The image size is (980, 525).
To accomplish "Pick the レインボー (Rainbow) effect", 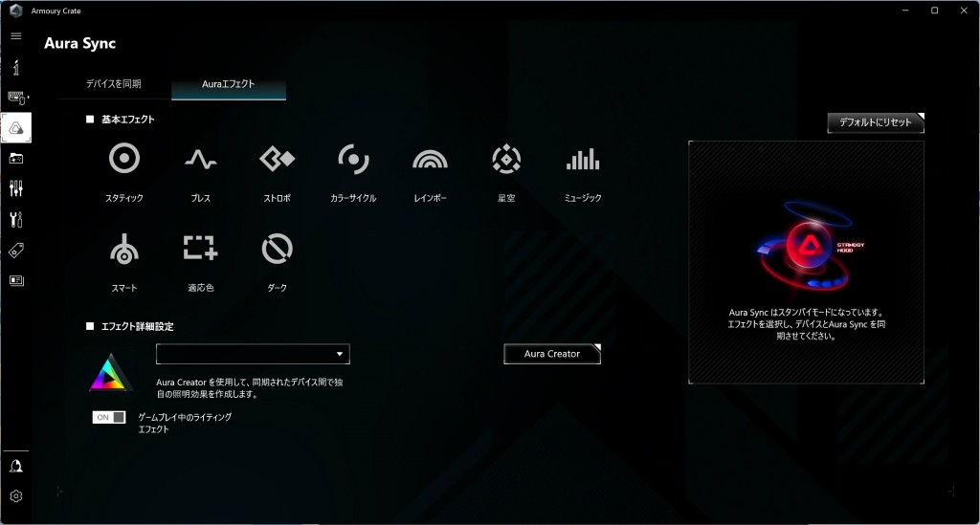I will 430,160.
